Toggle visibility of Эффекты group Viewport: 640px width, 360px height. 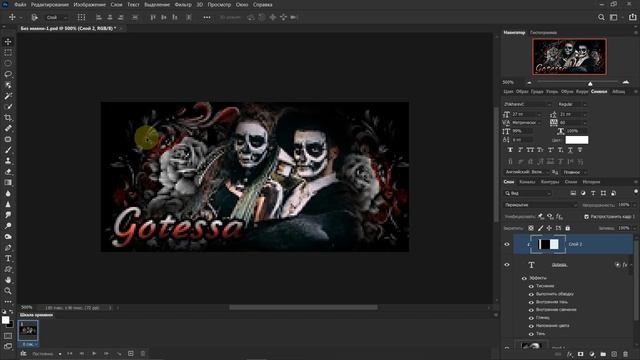[524, 278]
